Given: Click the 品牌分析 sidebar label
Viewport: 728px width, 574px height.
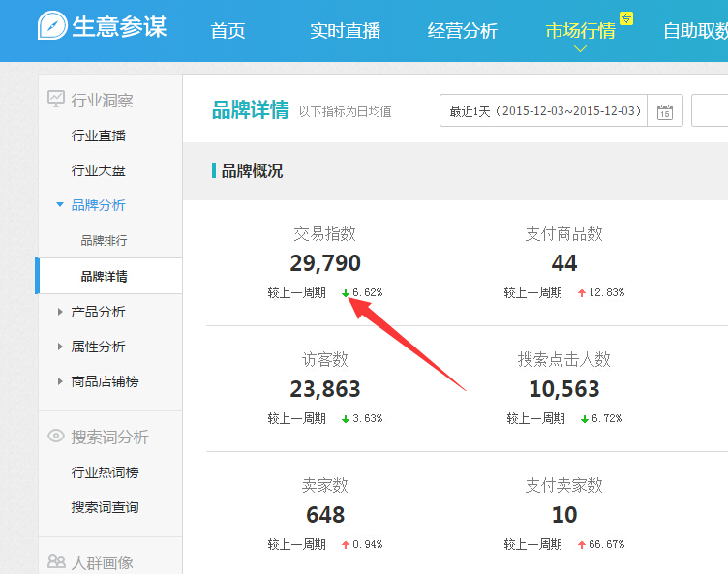Looking at the screenshot, I should tap(99, 205).
